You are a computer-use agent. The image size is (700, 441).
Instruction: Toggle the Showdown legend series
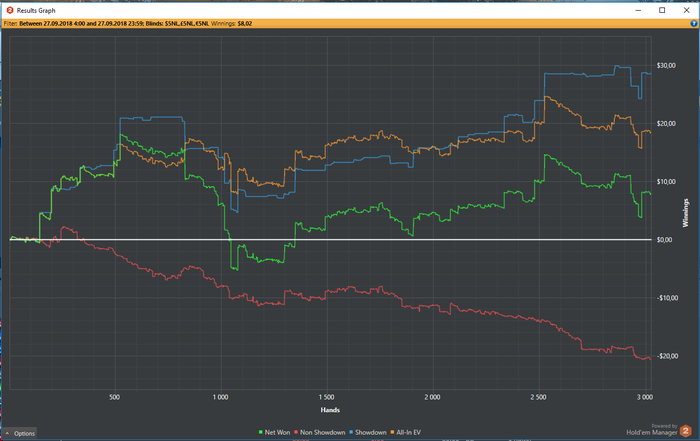tap(367, 432)
